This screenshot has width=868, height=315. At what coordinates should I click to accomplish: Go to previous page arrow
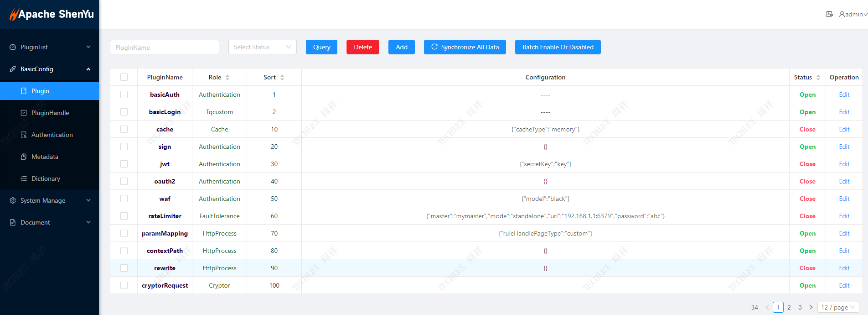click(x=767, y=307)
